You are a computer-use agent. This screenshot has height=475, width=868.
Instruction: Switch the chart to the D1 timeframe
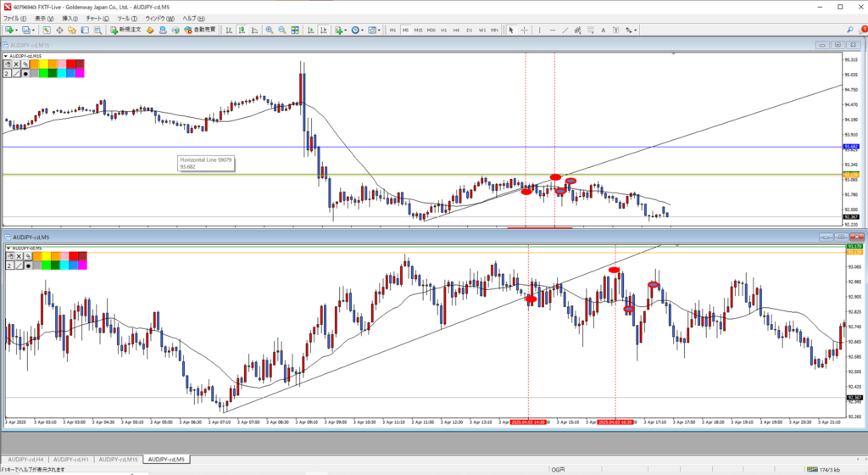tap(469, 30)
